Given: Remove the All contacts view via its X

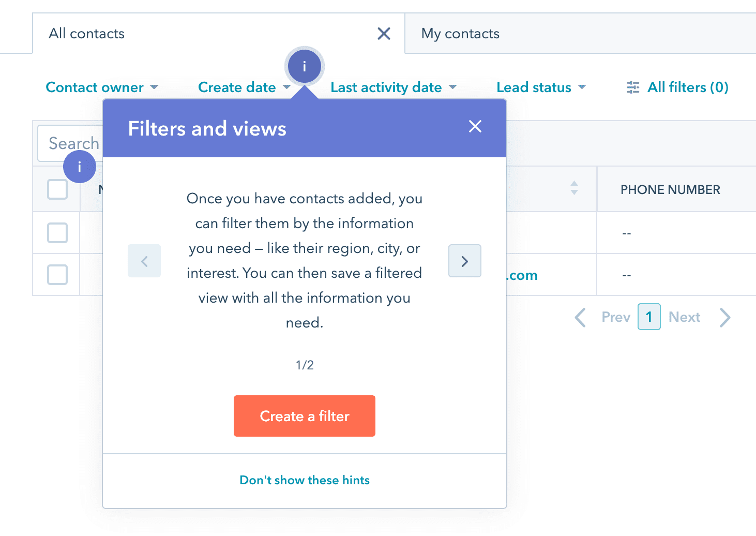Looking at the screenshot, I should (384, 33).
